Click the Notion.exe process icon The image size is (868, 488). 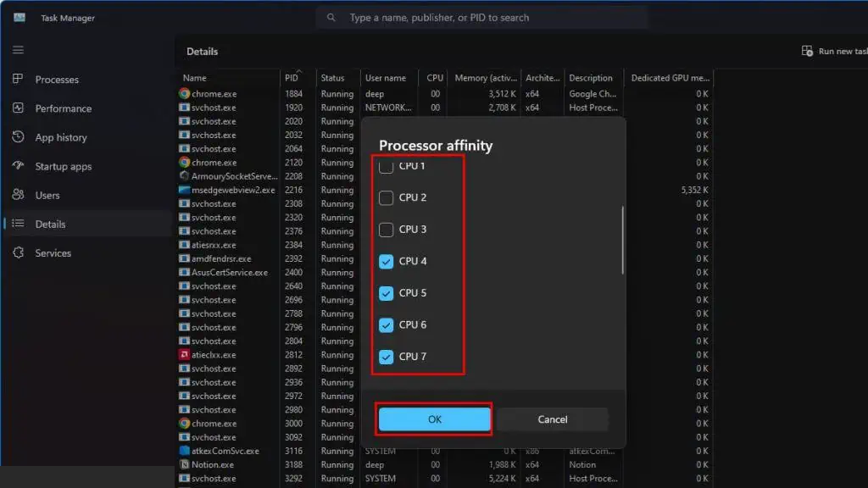[184, 465]
